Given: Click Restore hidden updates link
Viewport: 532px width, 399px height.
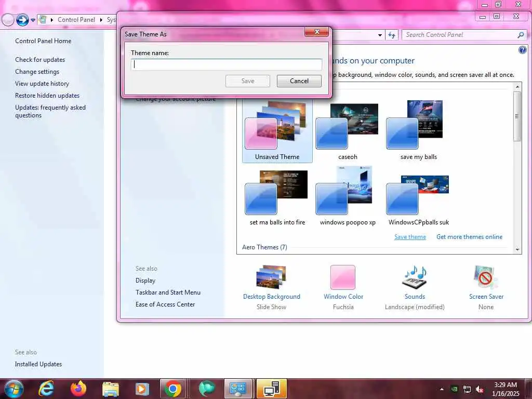Looking at the screenshot, I should pos(47,96).
